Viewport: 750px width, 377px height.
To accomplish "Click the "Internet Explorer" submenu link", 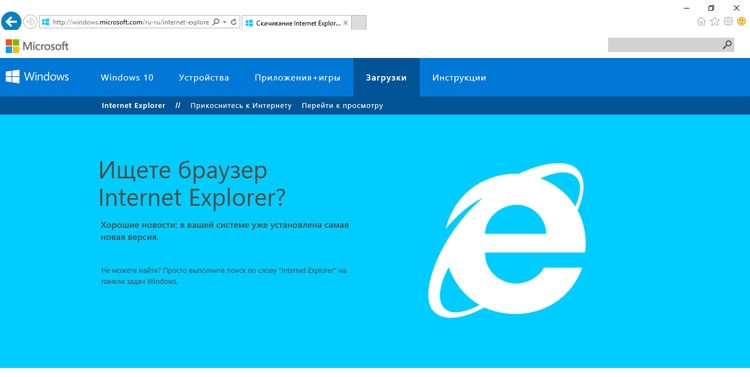I will point(133,106).
